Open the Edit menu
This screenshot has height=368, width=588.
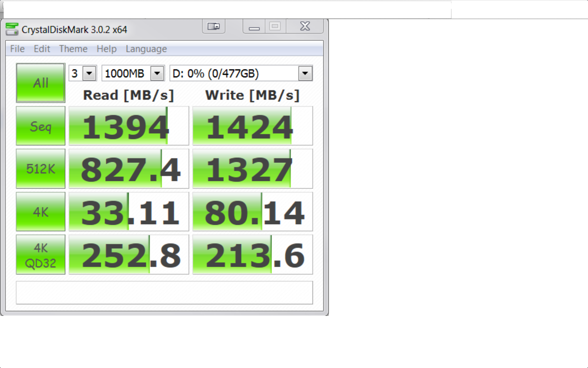pyautogui.click(x=42, y=49)
